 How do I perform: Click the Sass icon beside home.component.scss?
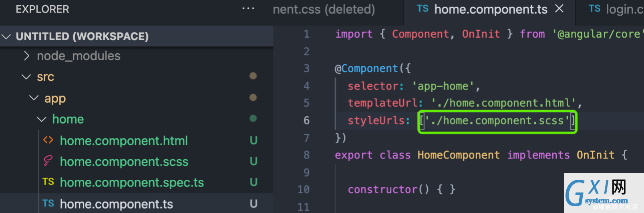[48, 161]
